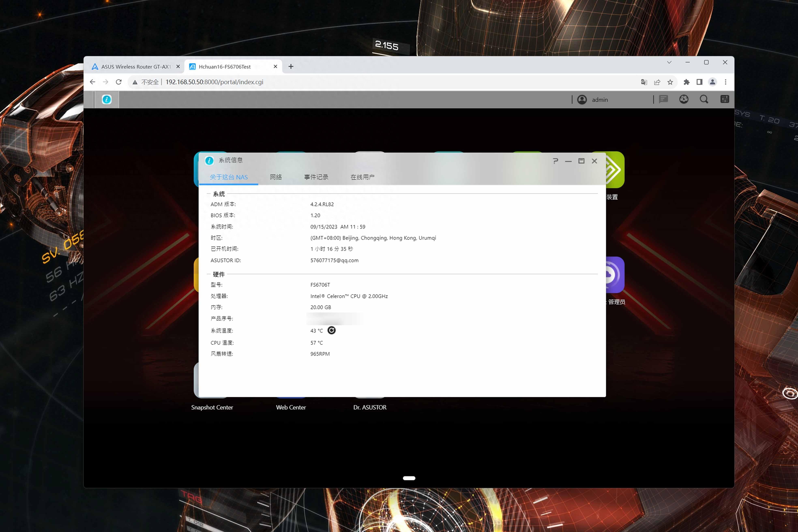Screen dimensions: 798x532
Task: Open the Chrome profile avatar
Action: (712, 82)
